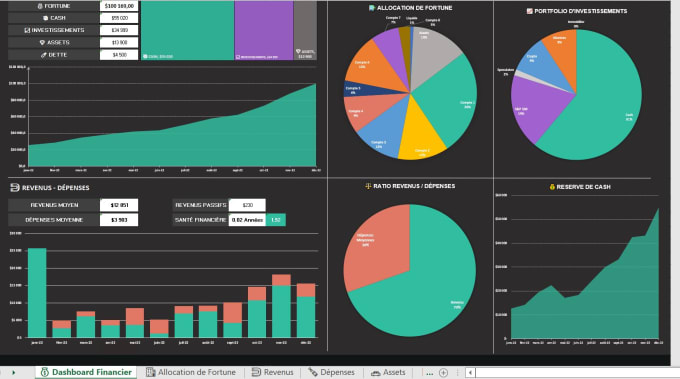Click the money bag icon on Dashboard Financier tab
Viewport: 680px width, 379px height.
click(x=44, y=372)
